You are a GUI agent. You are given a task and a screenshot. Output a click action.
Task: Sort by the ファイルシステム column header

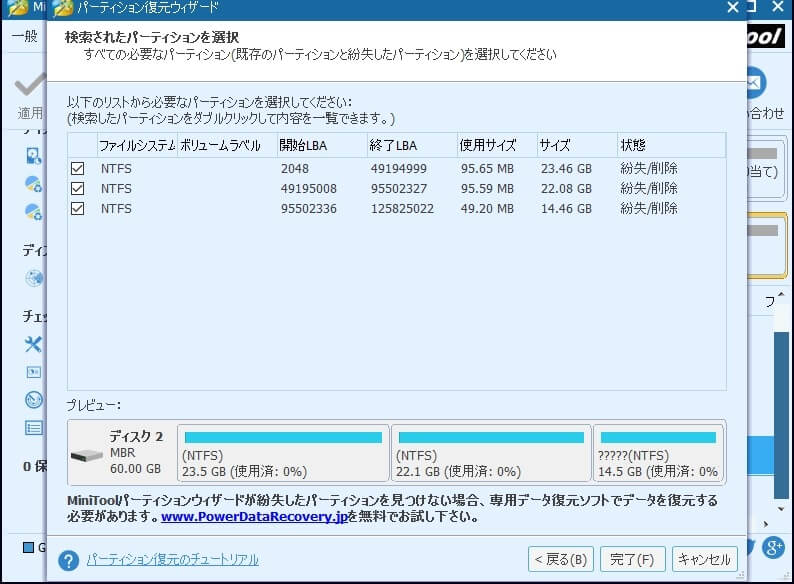click(137, 145)
